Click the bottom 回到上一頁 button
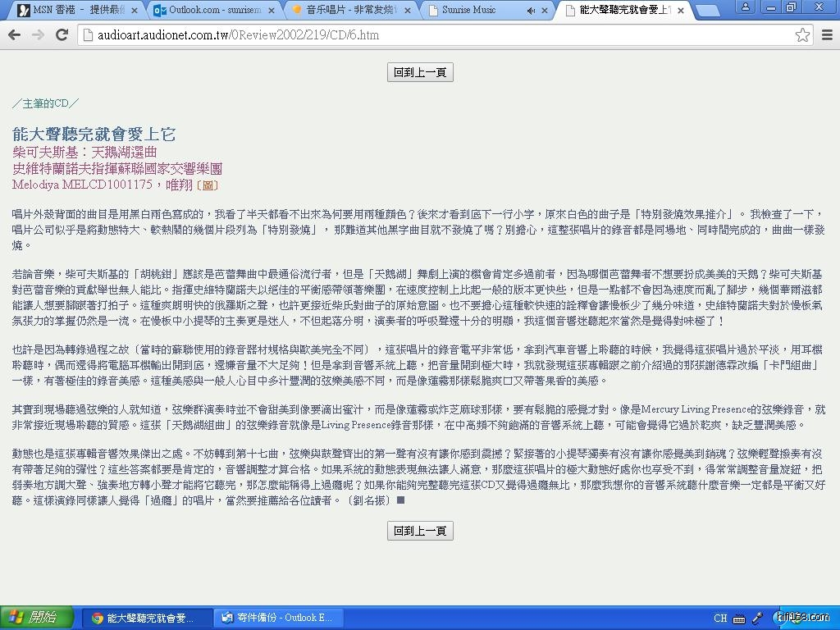Screen dimensions: 840x630 [x=420, y=531]
